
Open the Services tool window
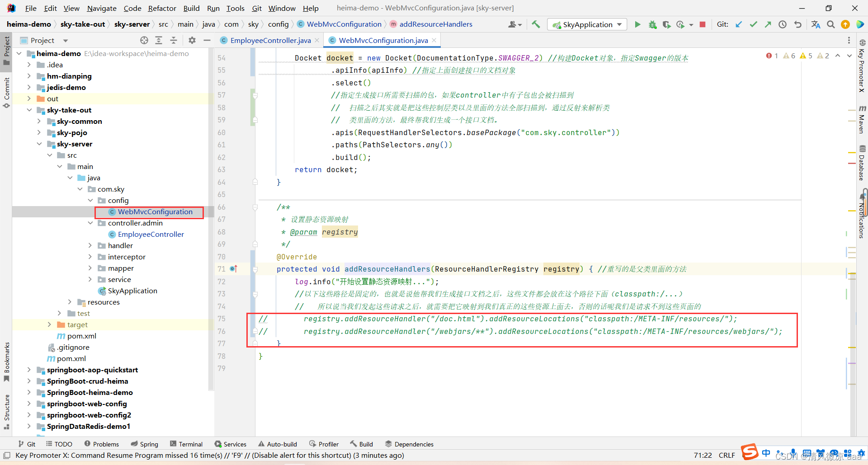(231, 444)
